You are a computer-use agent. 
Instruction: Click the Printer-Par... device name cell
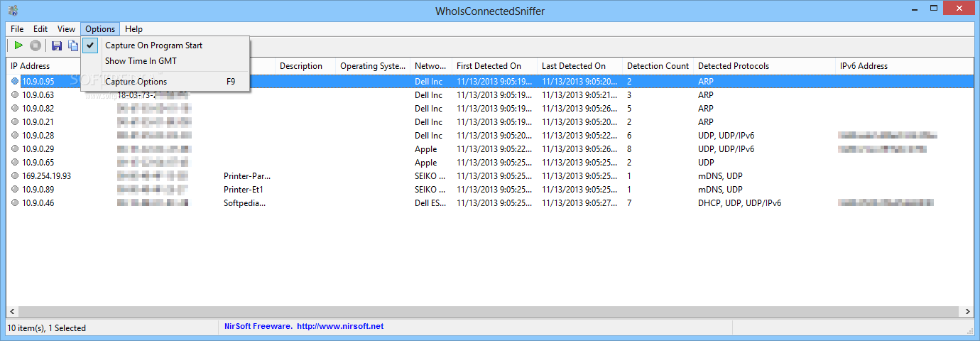coord(247,176)
